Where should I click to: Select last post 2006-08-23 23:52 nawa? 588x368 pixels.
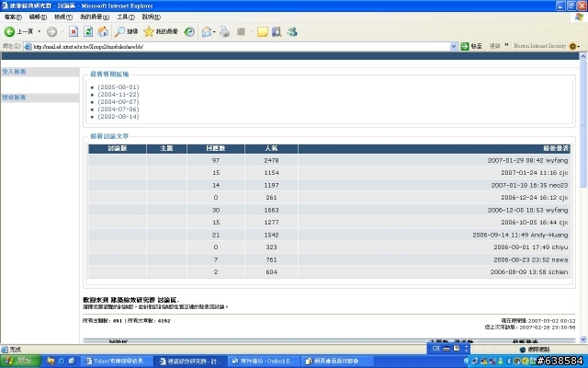pyautogui.click(x=531, y=259)
